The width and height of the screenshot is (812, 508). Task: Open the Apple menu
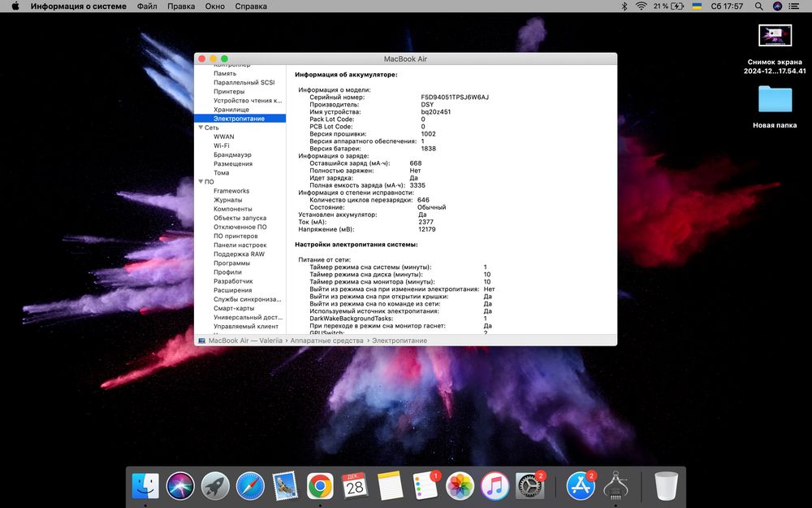15,7
